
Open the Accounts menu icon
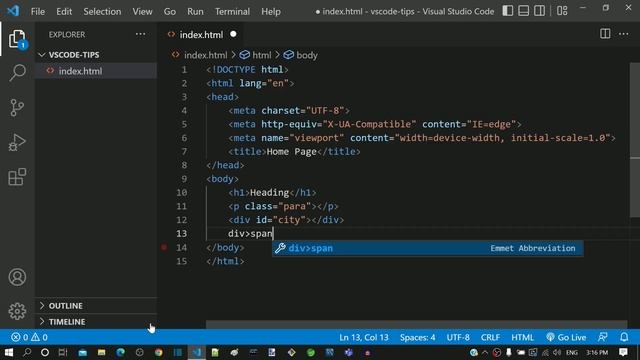click(x=17, y=277)
